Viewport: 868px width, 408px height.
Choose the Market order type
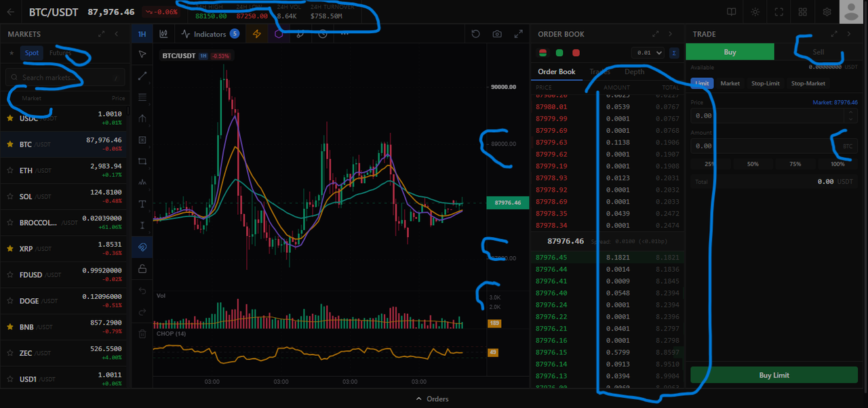730,83
